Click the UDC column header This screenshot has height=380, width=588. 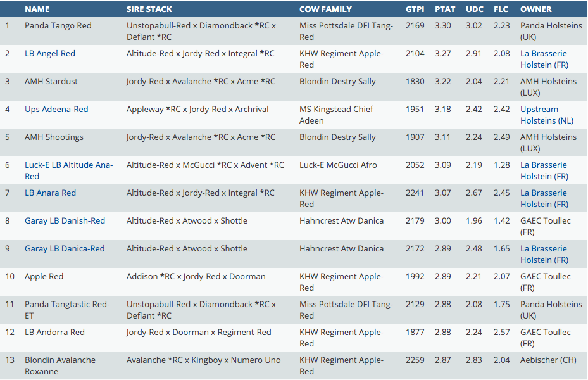click(474, 9)
